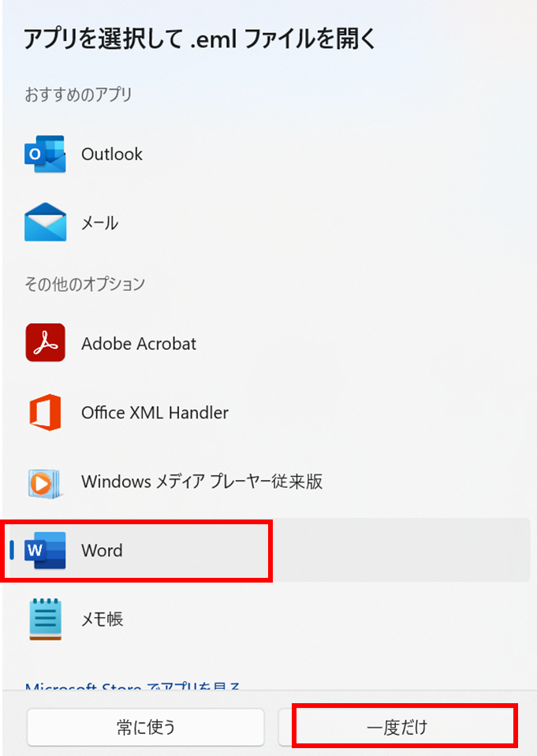Image resolution: width=537 pixels, height=756 pixels.
Task: Choose the Adobe Acrobat label
Action: [x=139, y=344]
